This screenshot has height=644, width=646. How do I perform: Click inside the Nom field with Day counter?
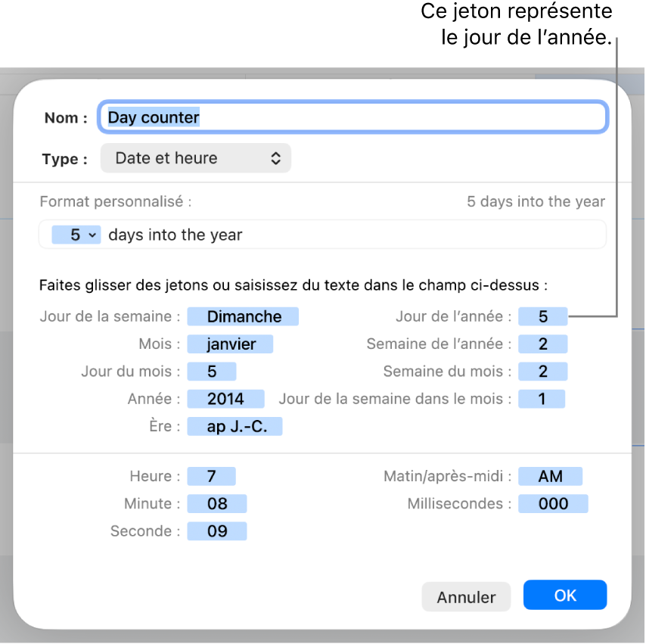(x=353, y=117)
